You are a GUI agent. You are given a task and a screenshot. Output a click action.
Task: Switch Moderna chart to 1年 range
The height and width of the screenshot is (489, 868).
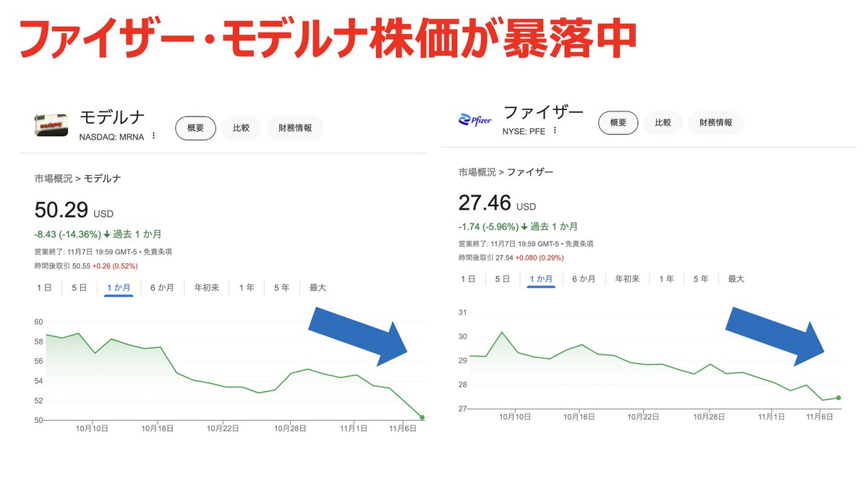(x=247, y=287)
